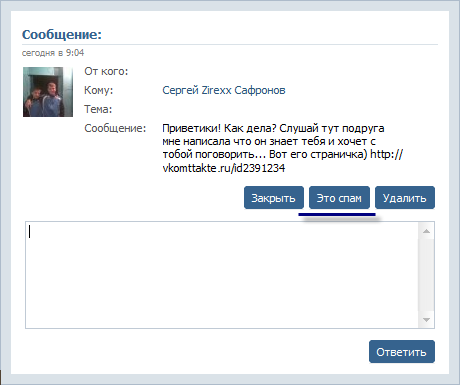Click the dark blue underline beneath Это спам
Screen dimensions: 460x386
click(337, 214)
